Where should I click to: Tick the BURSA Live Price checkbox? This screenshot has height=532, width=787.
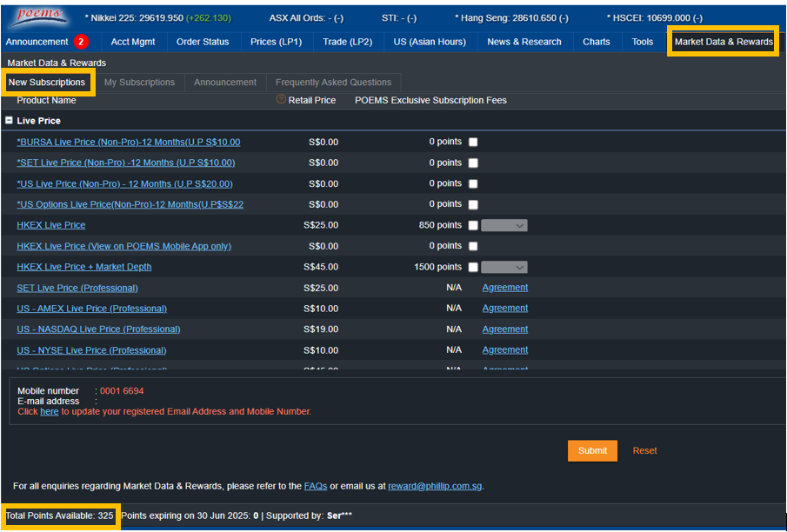click(x=473, y=142)
